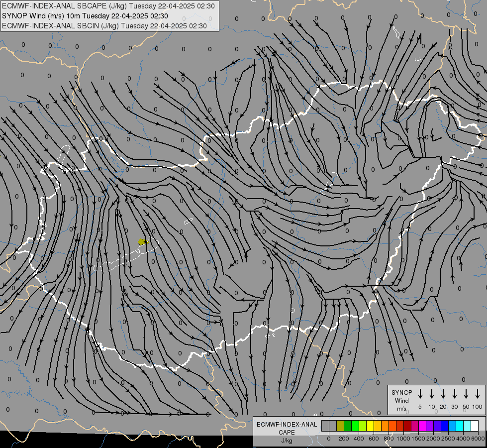Screen dimensions: 487x448
Task: Select the olive CAPE color swatch
Action: pyautogui.click(x=340, y=426)
